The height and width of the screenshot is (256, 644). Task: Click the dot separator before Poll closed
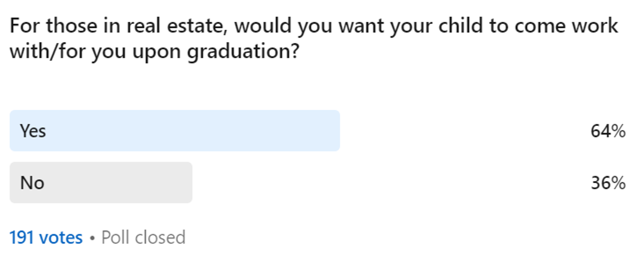tap(92, 238)
